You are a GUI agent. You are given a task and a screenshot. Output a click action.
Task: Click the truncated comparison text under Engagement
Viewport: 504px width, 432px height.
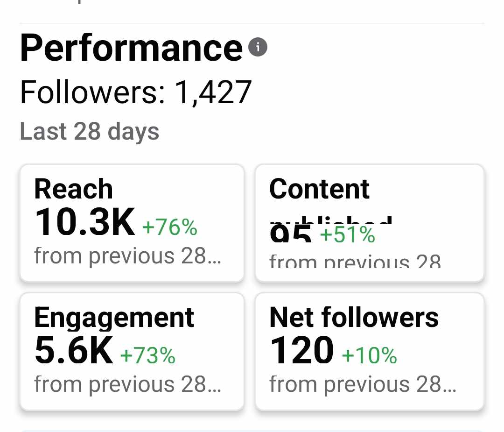(127, 384)
